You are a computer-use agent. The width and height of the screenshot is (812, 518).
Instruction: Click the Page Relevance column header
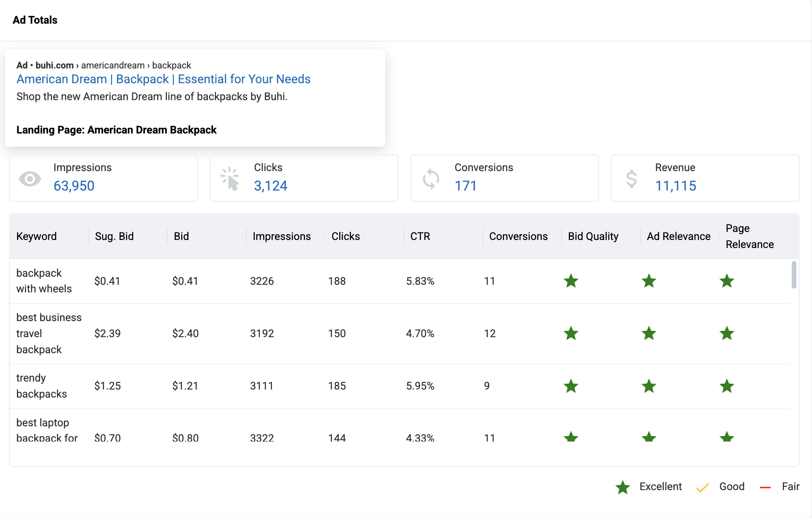point(749,236)
